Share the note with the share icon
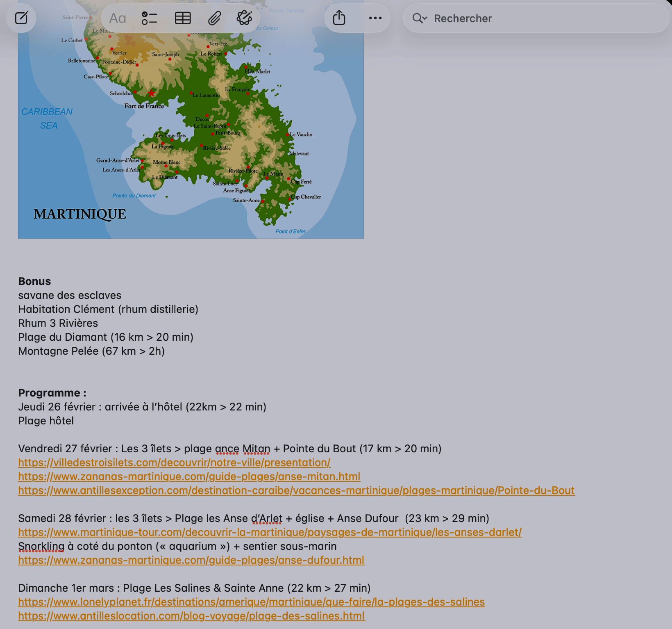672x629 pixels. [339, 18]
